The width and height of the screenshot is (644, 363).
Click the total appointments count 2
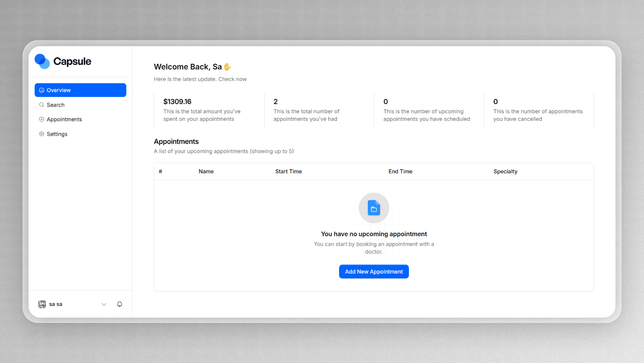pyautogui.click(x=275, y=102)
